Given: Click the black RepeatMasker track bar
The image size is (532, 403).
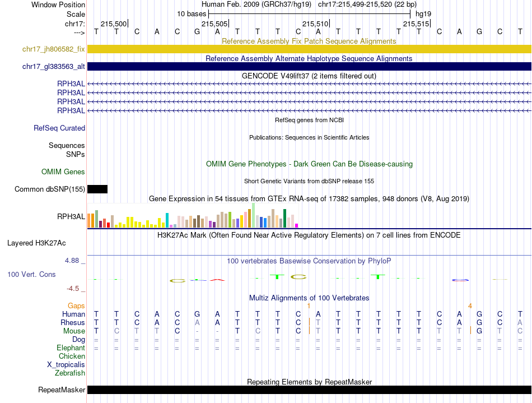Looking at the screenshot, I should tap(309, 390).
